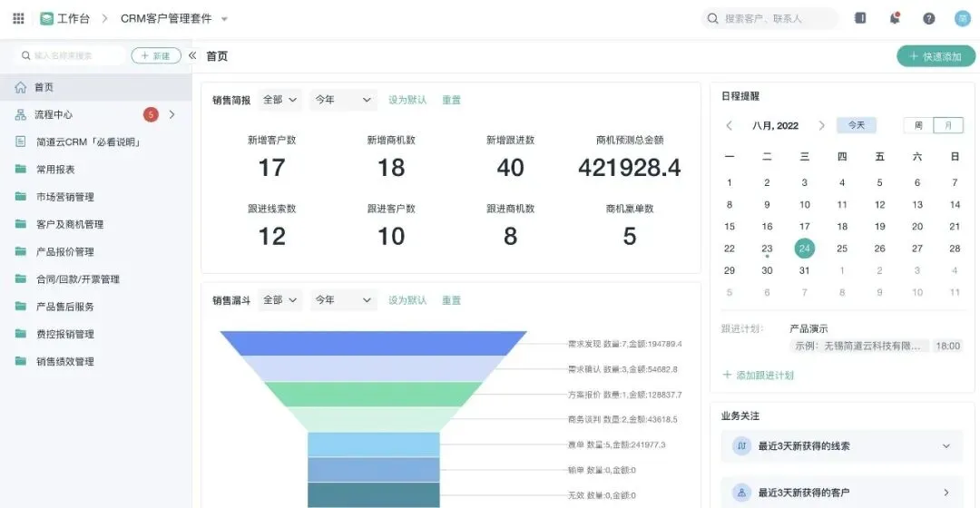Click the green 方案报价 funnel segment
The image size is (980, 508).
(373, 395)
